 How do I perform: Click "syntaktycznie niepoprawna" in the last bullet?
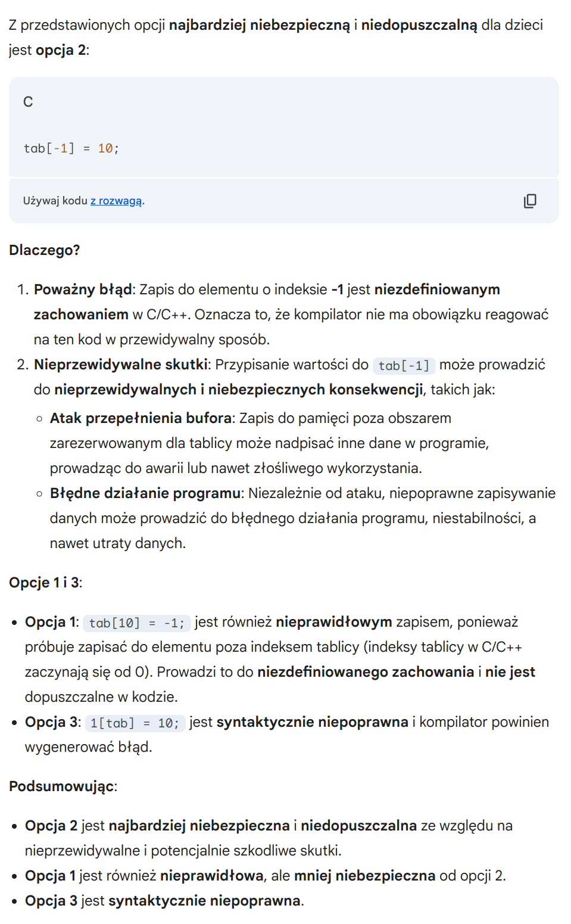pyautogui.click(x=204, y=901)
